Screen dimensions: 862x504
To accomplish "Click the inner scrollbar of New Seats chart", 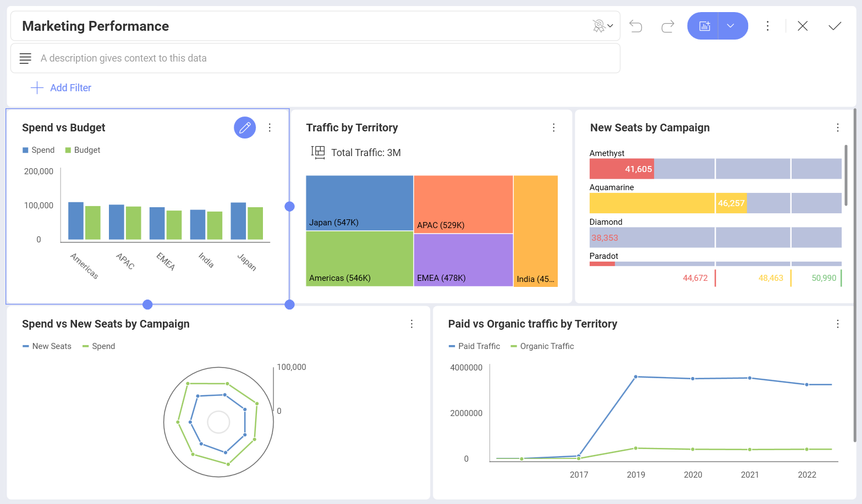I will (846, 176).
